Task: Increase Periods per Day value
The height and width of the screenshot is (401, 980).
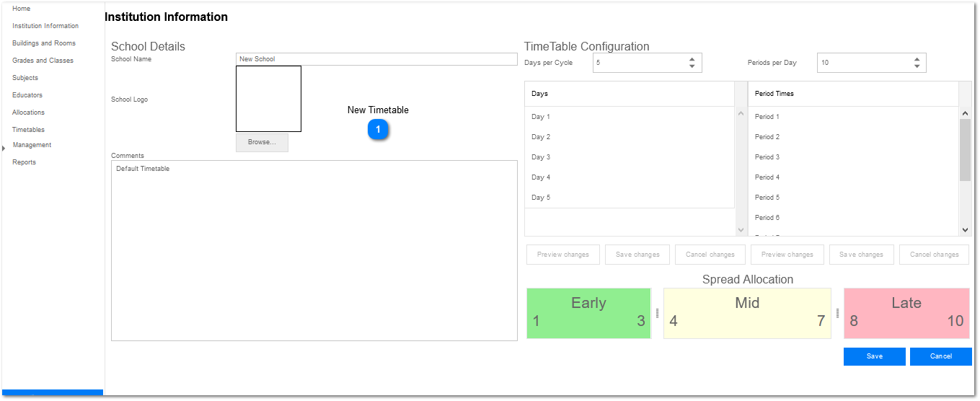Action: point(917,59)
